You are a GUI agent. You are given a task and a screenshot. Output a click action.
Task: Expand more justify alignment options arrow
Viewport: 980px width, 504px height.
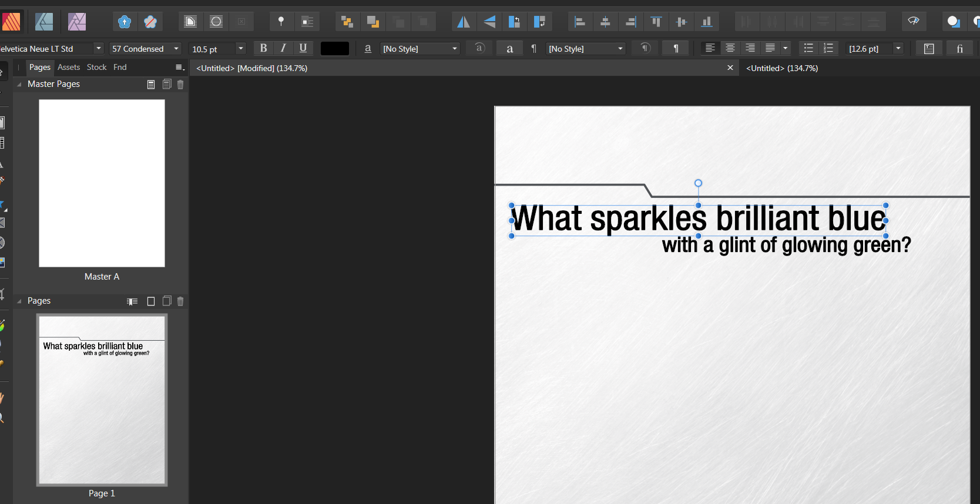pos(785,48)
